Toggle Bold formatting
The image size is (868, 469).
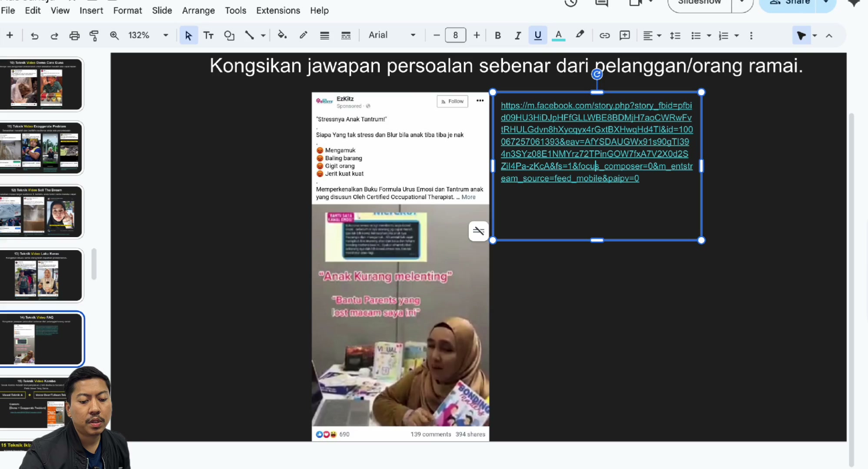pyautogui.click(x=498, y=36)
